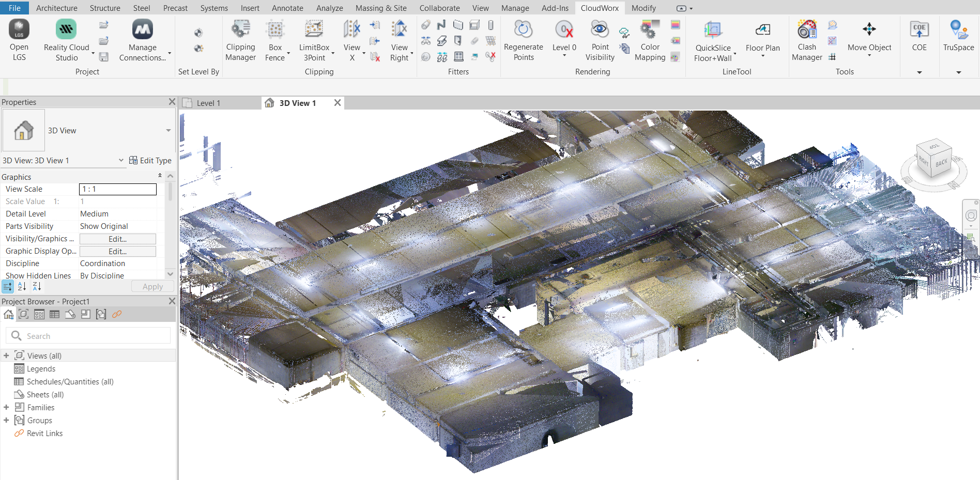This screenshot has height=480, width=980.
Task: Expand the Families tree node
Action: [6, 407]
